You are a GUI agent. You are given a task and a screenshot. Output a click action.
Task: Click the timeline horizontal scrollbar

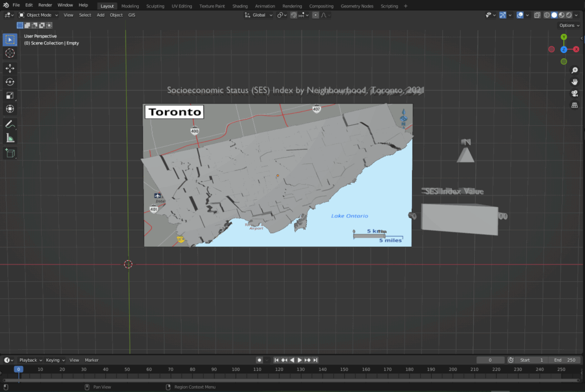[292, 380]
